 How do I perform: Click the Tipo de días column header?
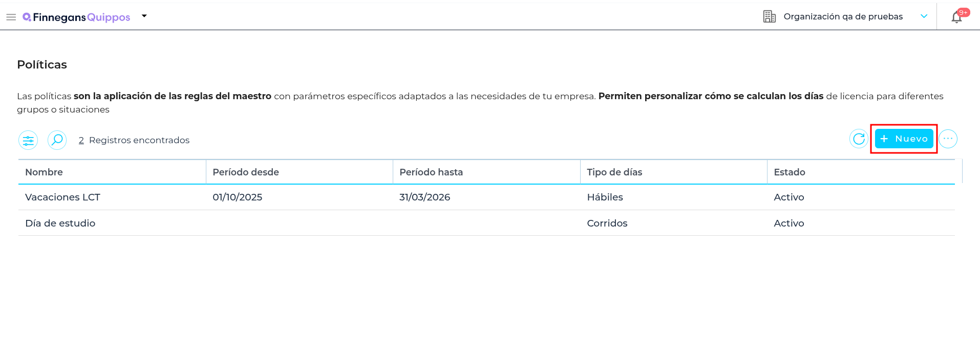tap(614, 172)
